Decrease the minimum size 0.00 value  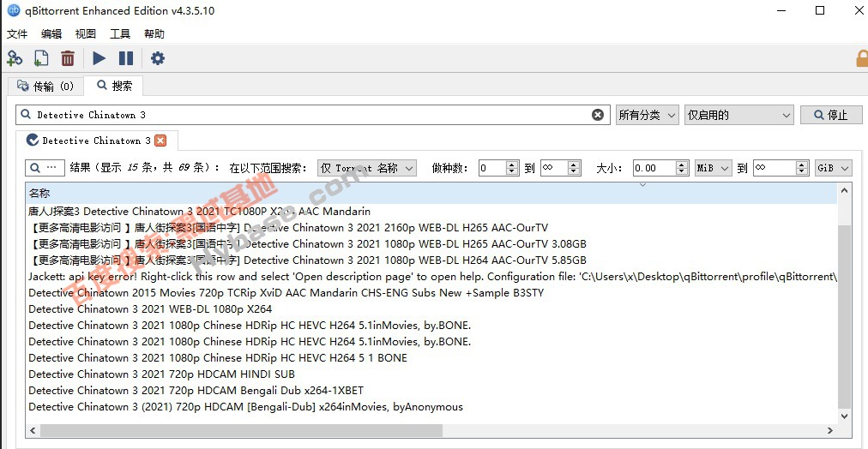coord(682,172)
